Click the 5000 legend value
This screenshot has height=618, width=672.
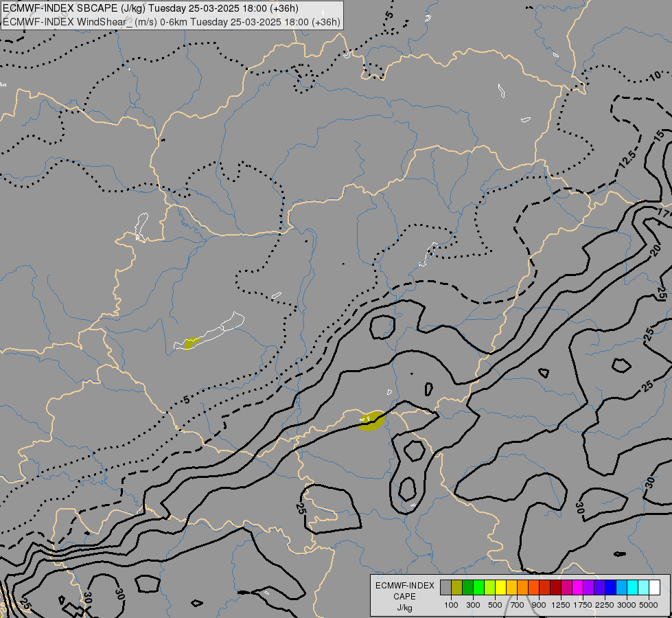point(649,605)
